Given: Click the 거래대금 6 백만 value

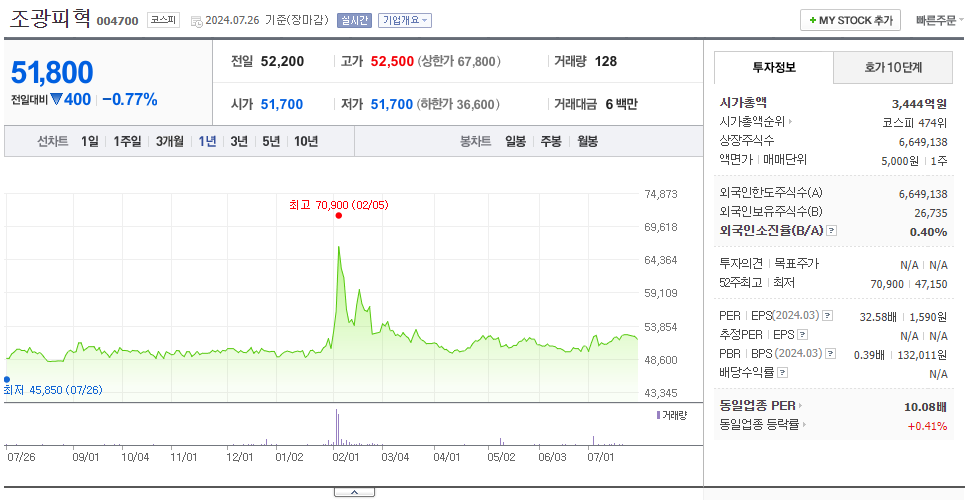Looking at the screenshot, I should click(x=621, y=104).
